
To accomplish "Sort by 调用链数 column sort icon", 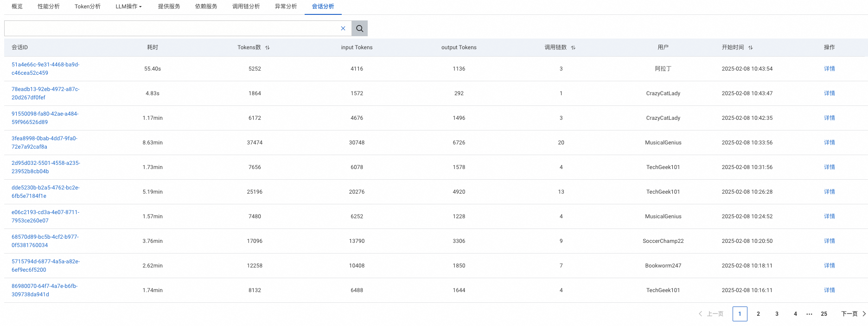I will pyautogui.click(x=573, y=47).
